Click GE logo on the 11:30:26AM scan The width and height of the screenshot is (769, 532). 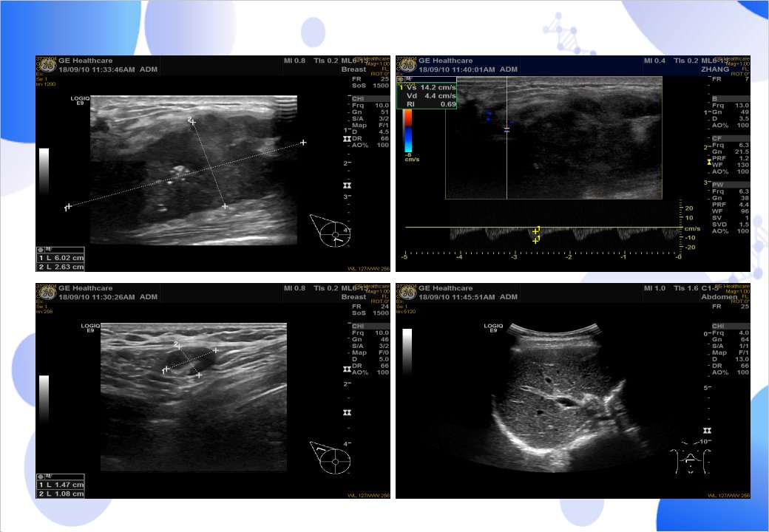click(x=47, y=293)
